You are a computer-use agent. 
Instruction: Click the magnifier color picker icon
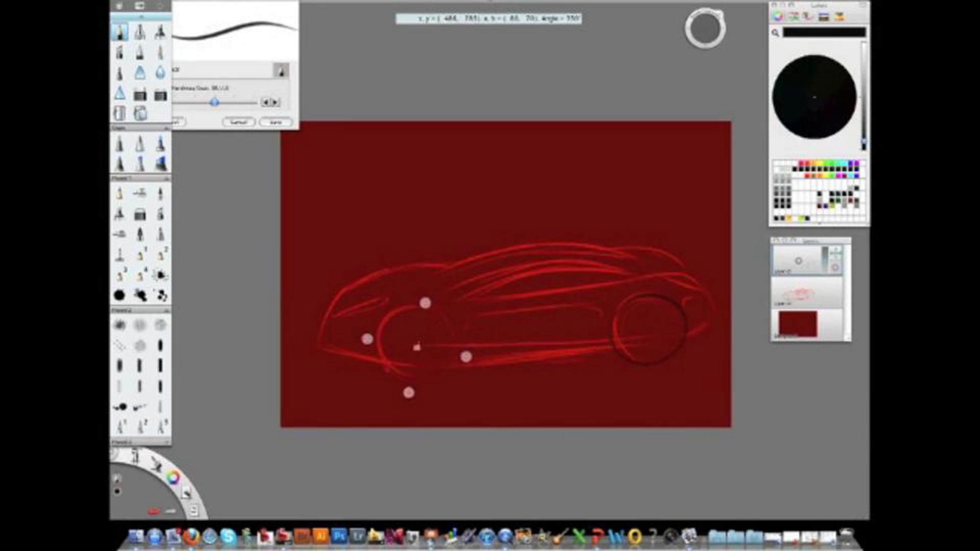click(775, 33)
